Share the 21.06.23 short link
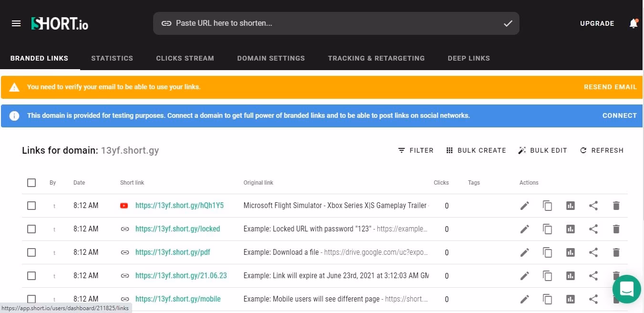Viewport: 644px width, 313px height. click(593, 276)
